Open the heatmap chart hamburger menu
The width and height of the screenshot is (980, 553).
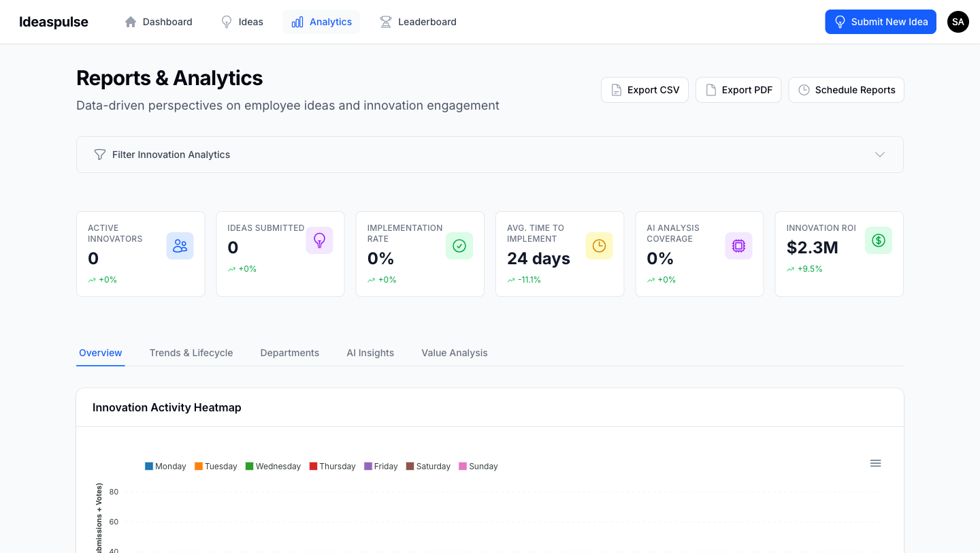pos(876,463)
